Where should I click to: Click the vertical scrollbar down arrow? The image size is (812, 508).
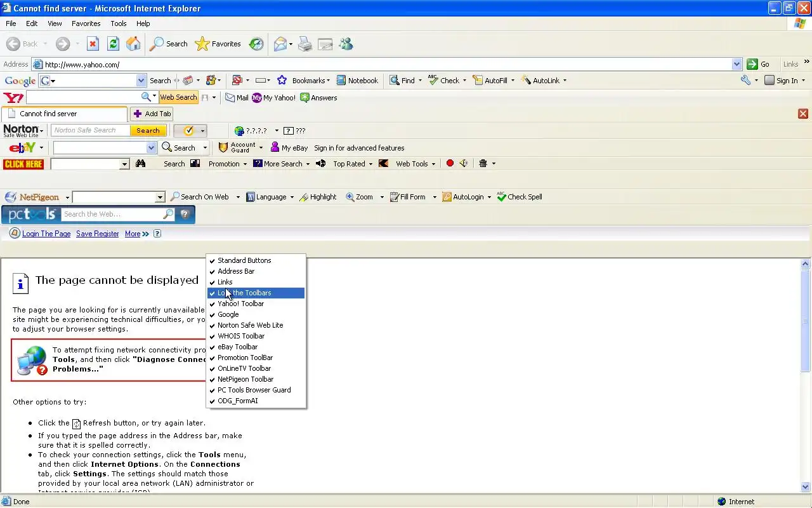(x=806, y=487)
